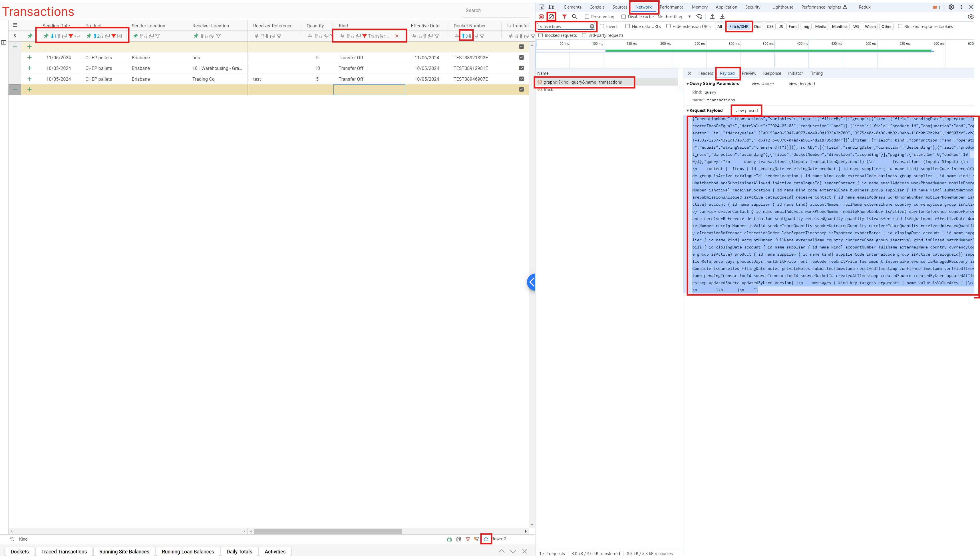
Task: Click the network request filter icon
Action: coord(564,17)
